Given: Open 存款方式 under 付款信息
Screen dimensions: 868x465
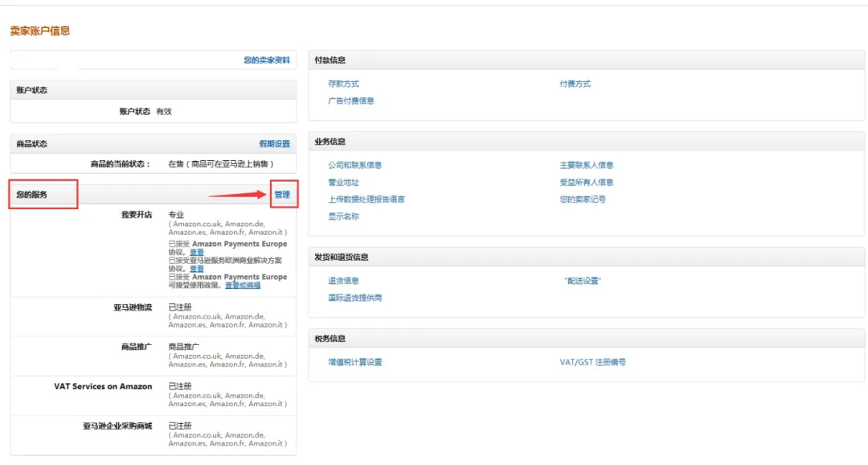Looking at the screenshot, I should point(343,84).
